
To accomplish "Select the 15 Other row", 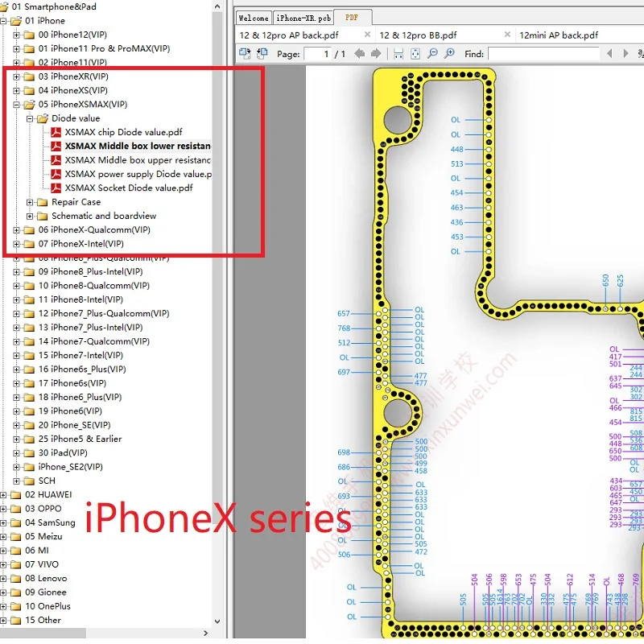I will point(43,620).
